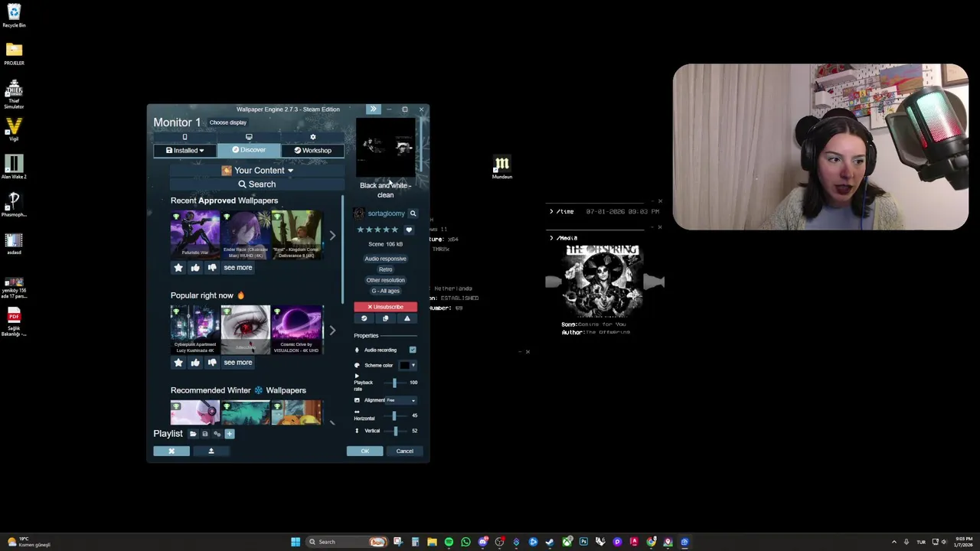980x551 pixels.
Task: Click the Vertical alignment slider
Action: [x=394, y=431]
